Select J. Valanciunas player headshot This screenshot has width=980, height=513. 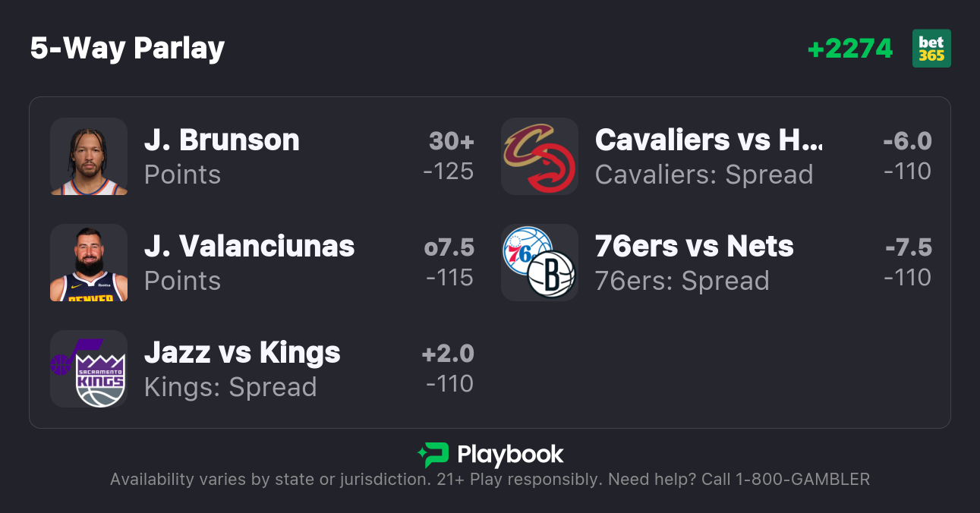(89, 263)
